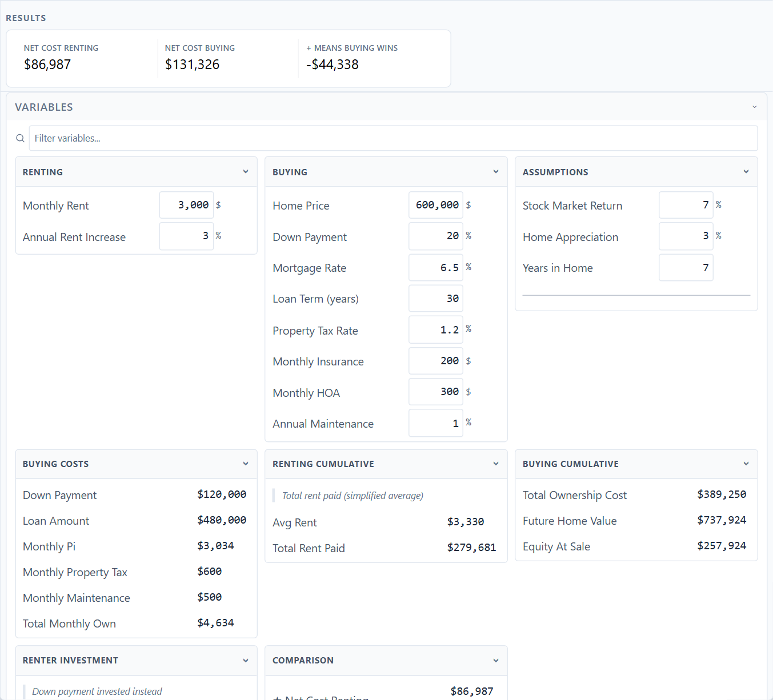This screenshot has height=700, width=773.
Task: Edit the Home Appreciation field
Action: [686, 236]
